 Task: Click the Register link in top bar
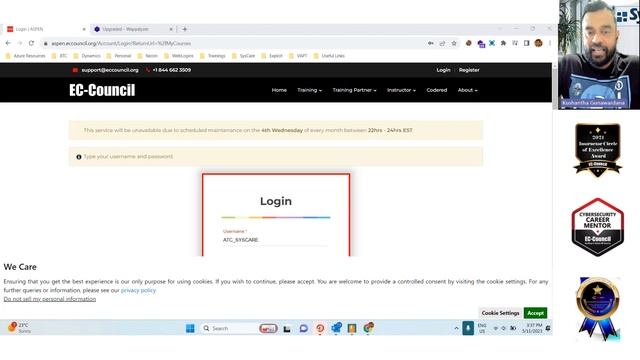[469, 70]
